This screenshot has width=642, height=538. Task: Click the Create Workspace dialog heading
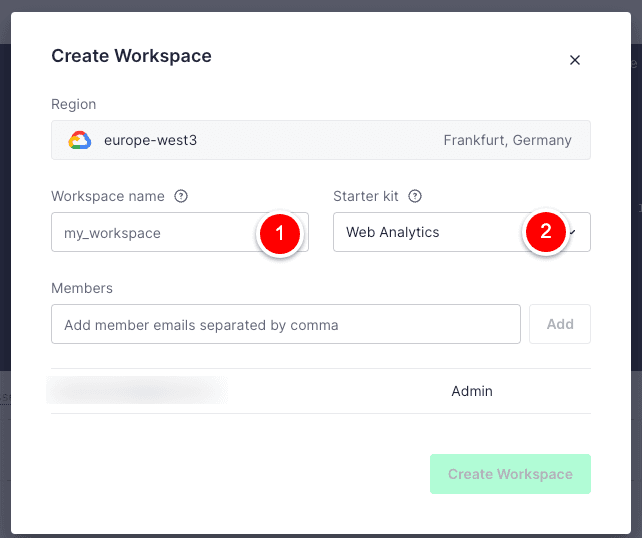point(131,56)
